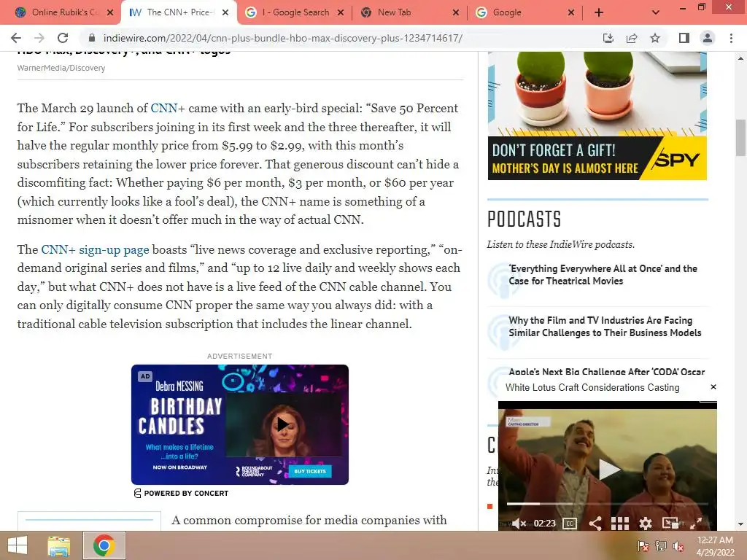The image size is (747, 560).
Task: Open the Chrome profile menu
Action: point(708,38)
